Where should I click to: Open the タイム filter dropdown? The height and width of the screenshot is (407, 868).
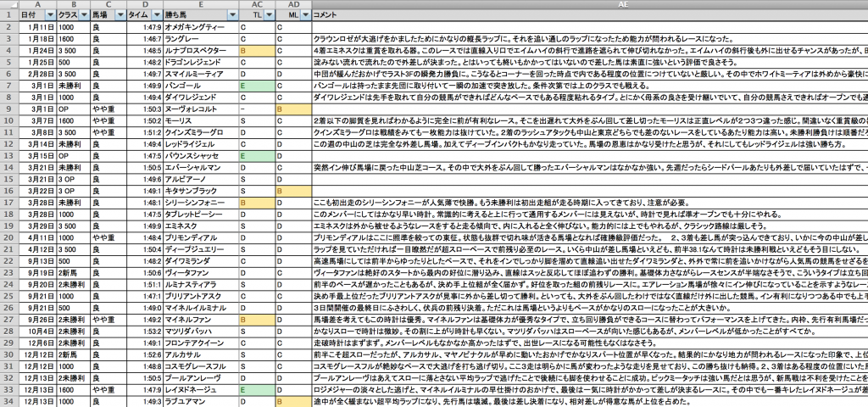tap(157, 15)
